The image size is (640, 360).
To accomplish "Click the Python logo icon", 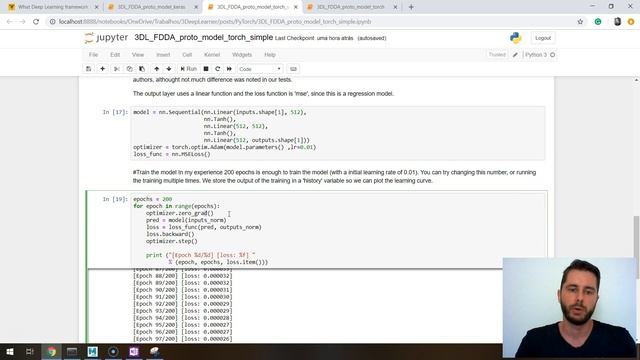I will pos(516,38).
